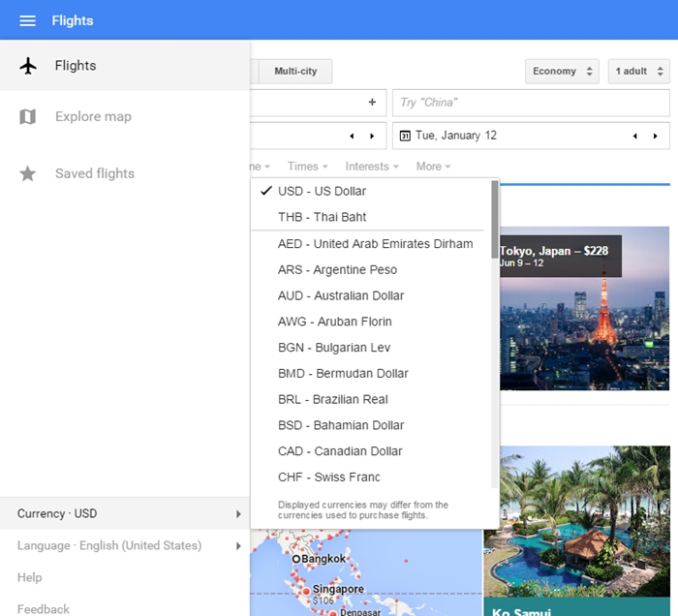The image size is (678, 616).
Task: Click the plus icon in origin field
Action: [372, 103]
